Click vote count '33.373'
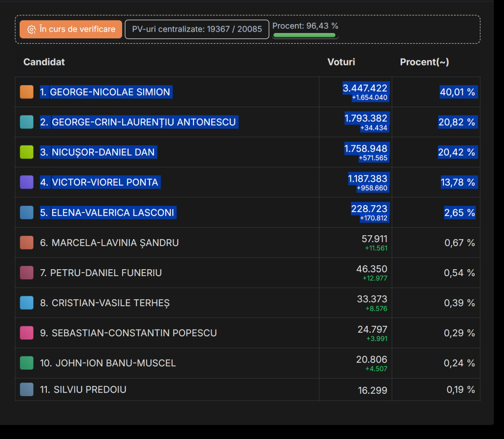 click(x=372, y=299)
